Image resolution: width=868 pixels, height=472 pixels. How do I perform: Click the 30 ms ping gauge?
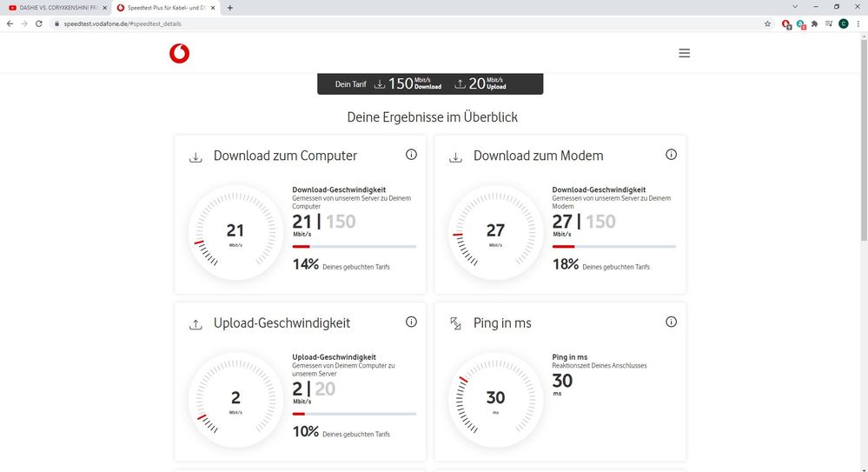(x=495, y=400)
